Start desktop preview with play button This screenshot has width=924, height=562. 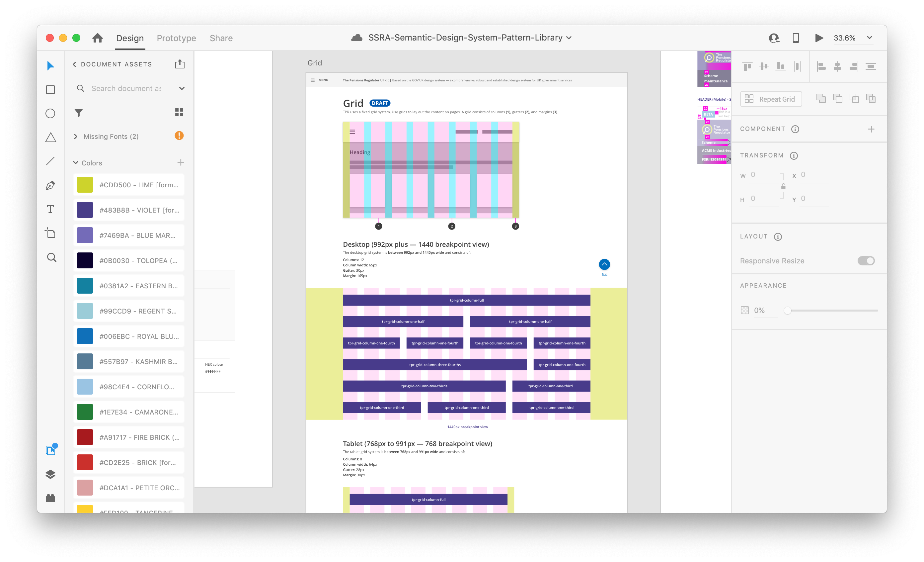pyautogui.click(x=819, y=38)
